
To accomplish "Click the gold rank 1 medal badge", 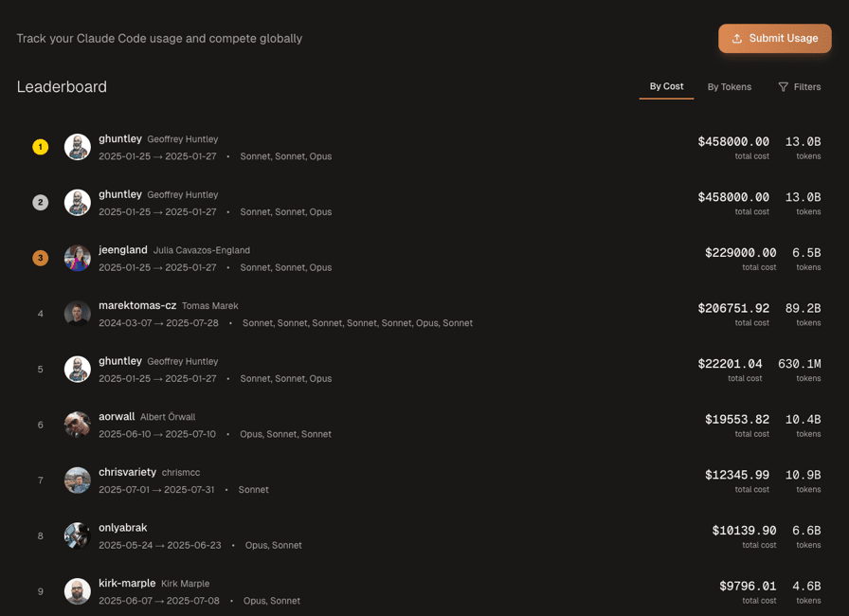I will [40, 147].
